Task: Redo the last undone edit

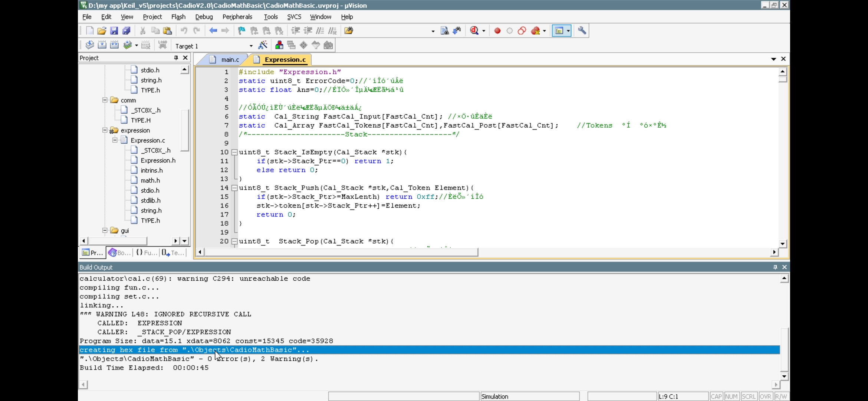Action: (197, 31)
